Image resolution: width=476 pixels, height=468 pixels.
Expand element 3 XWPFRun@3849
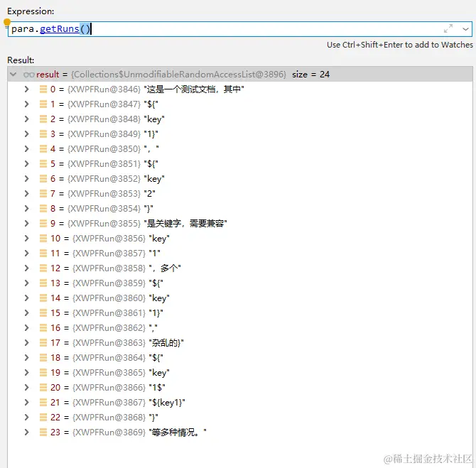[x=27, y=134]
